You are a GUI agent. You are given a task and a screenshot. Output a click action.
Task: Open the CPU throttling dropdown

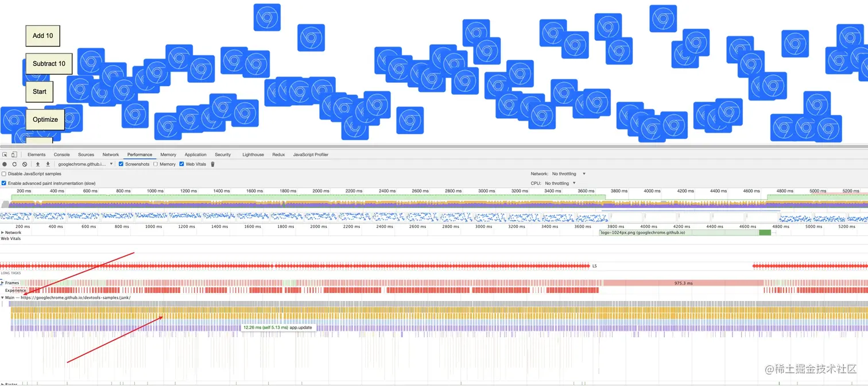[560, 183]
